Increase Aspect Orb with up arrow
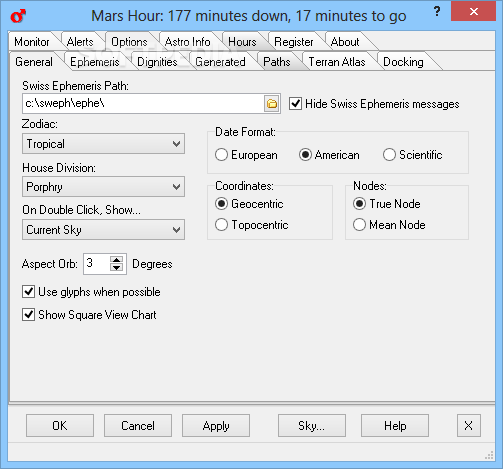 pos(116,260)
